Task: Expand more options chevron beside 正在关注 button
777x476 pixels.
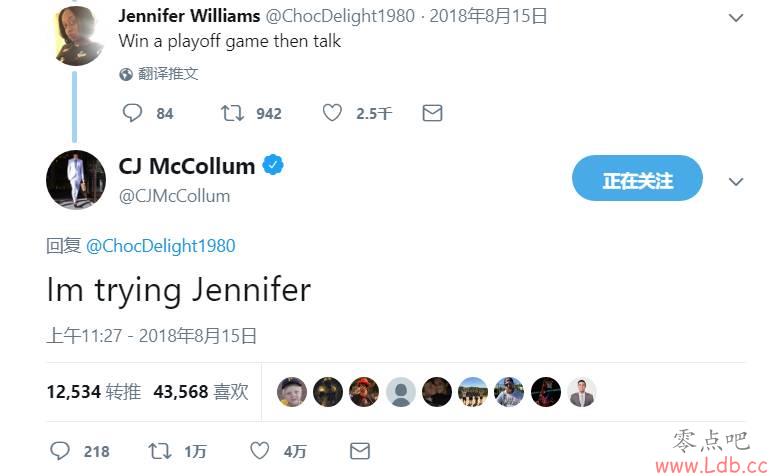Action: pos(736,182)
